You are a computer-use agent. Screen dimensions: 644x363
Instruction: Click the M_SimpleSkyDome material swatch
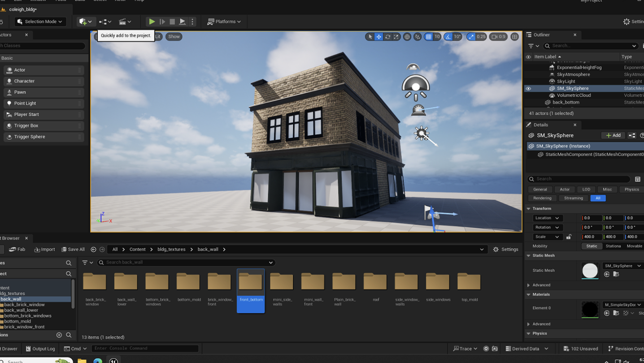[590, 310]
